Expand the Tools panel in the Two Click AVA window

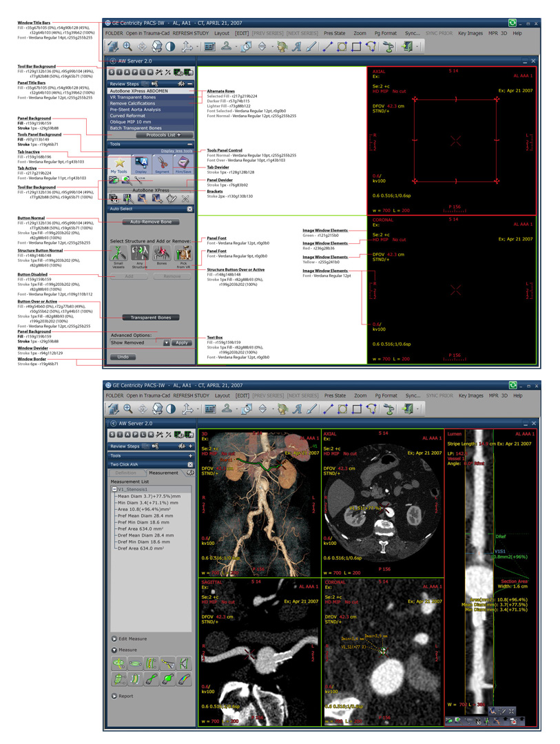click(x=190, y=455)
